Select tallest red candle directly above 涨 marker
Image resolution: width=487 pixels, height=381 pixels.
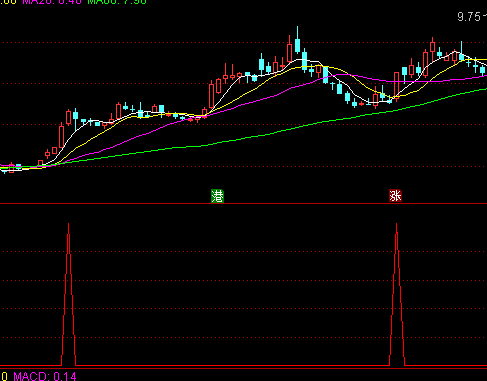point(396,85)
